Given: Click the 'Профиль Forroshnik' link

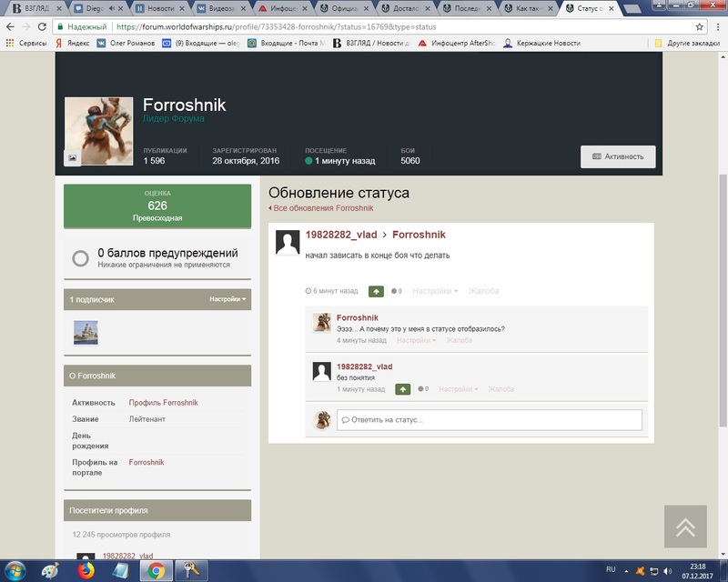Looking at the screenshot, I should 164,402.
